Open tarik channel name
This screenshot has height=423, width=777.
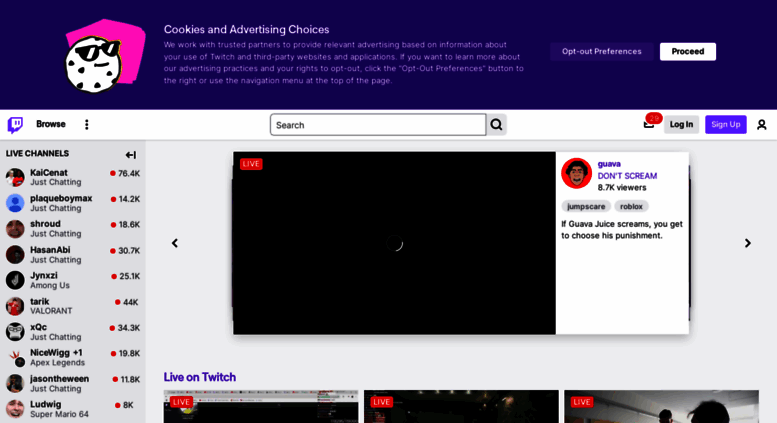[40, 302]
